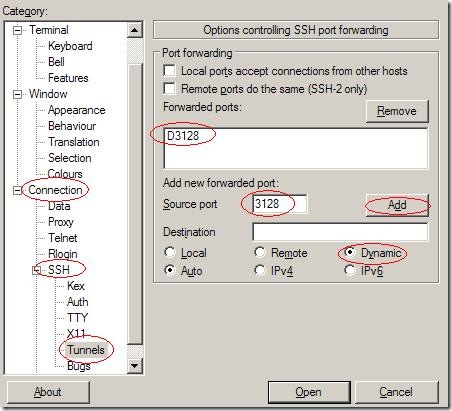Select D3128 in forwarded ports list

(183, 136)
